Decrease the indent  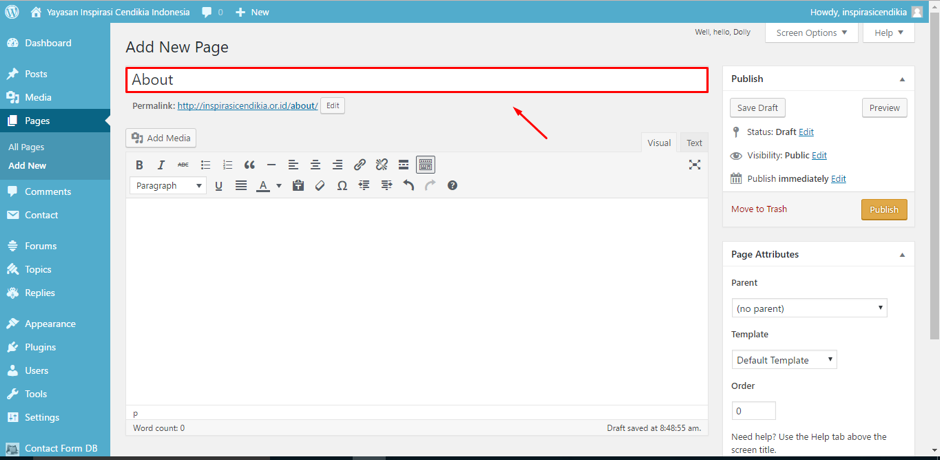pos(364,186)
